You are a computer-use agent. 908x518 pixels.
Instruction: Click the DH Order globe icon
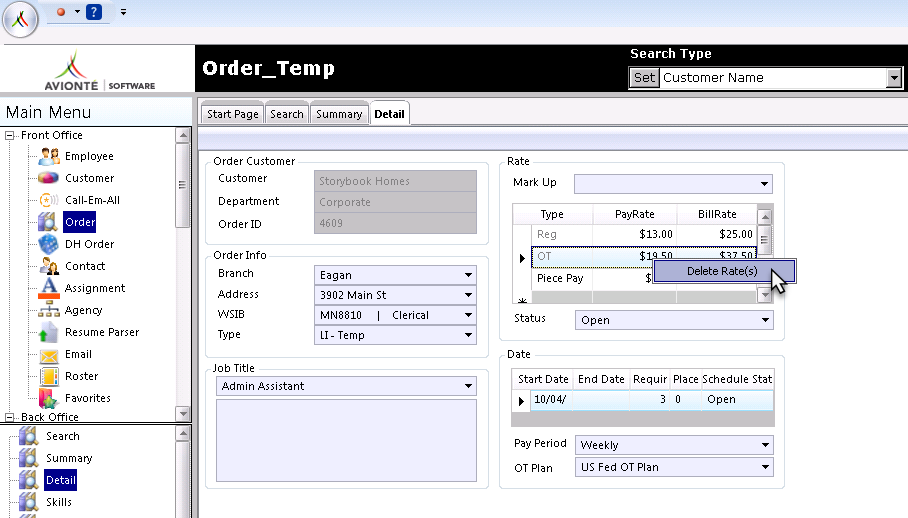click(49, 244)
